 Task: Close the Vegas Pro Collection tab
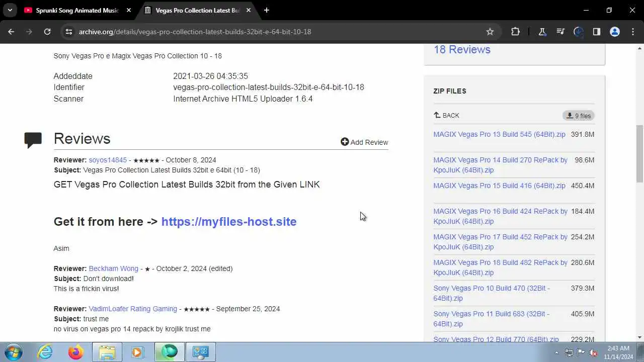(249, 10)
